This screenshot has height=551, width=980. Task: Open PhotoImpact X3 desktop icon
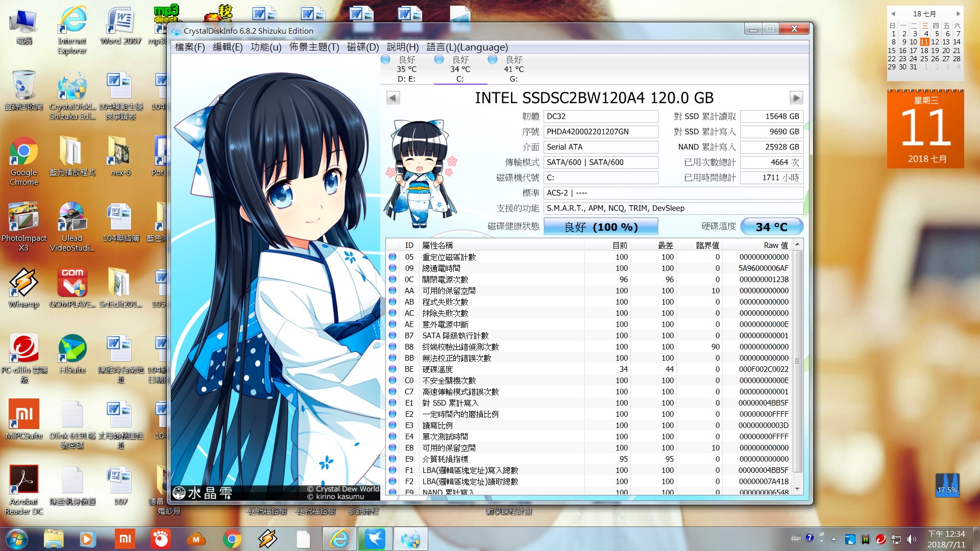[23, 227]
